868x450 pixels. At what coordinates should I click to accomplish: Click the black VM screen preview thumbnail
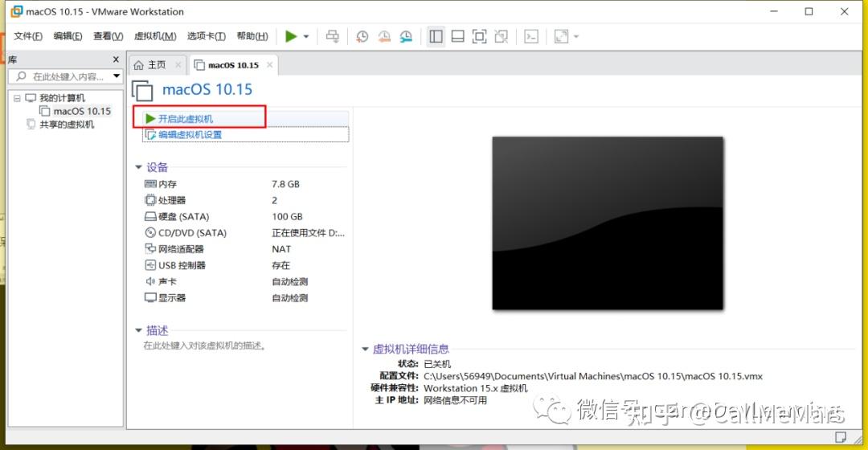pyautogui.click(x=608, y=223)
